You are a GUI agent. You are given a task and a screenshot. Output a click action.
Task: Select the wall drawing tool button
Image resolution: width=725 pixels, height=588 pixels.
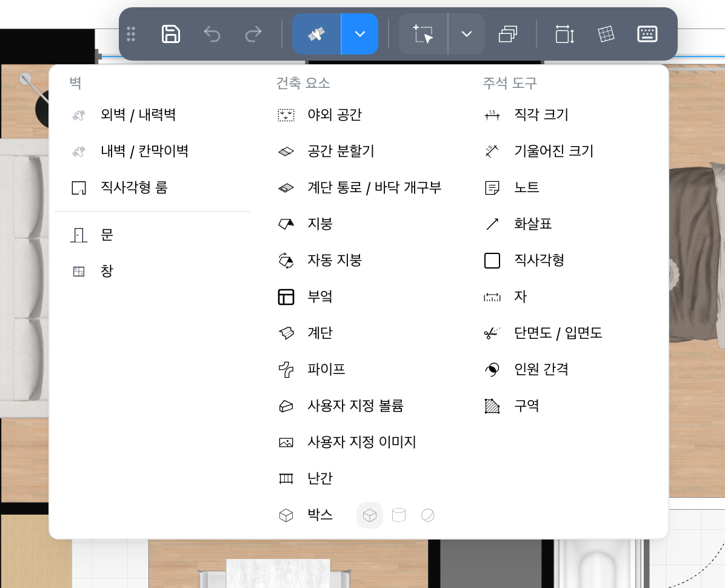point(316,34)
